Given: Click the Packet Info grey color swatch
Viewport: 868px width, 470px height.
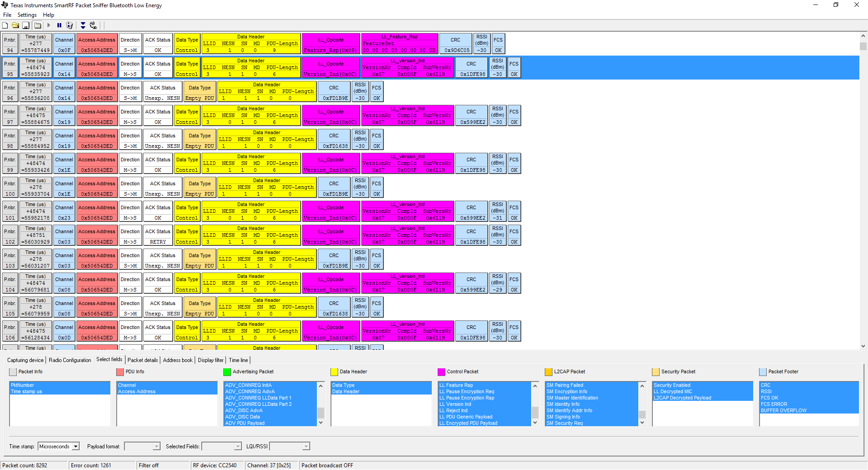Looking at the screenshot, I should click(x=13, y=372).
